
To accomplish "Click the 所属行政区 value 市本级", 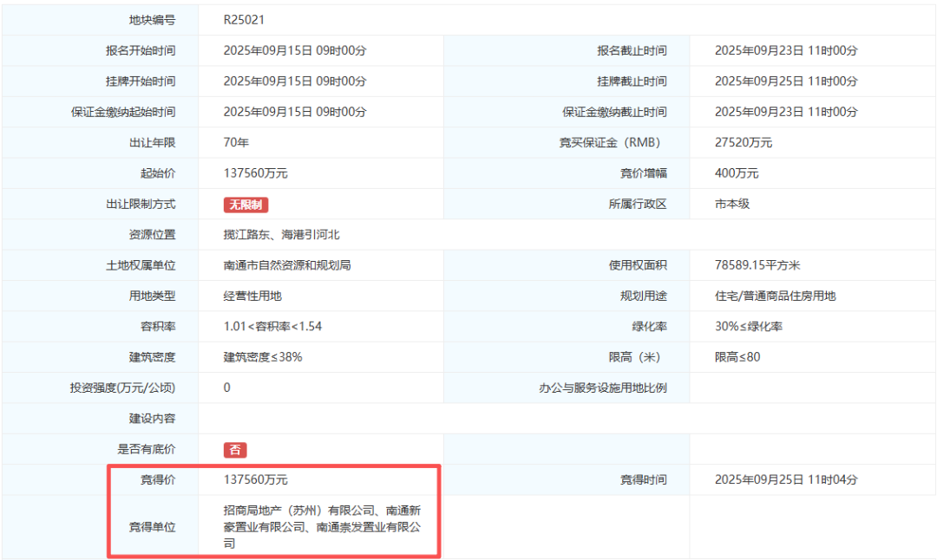I will click(x=732, y=204).
